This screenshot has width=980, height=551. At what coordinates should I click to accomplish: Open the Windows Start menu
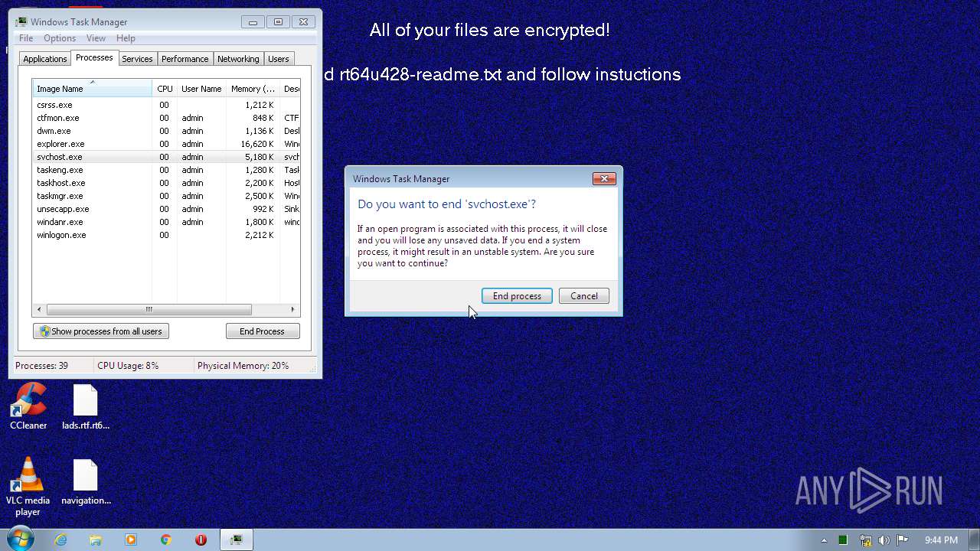click(21, 539)
